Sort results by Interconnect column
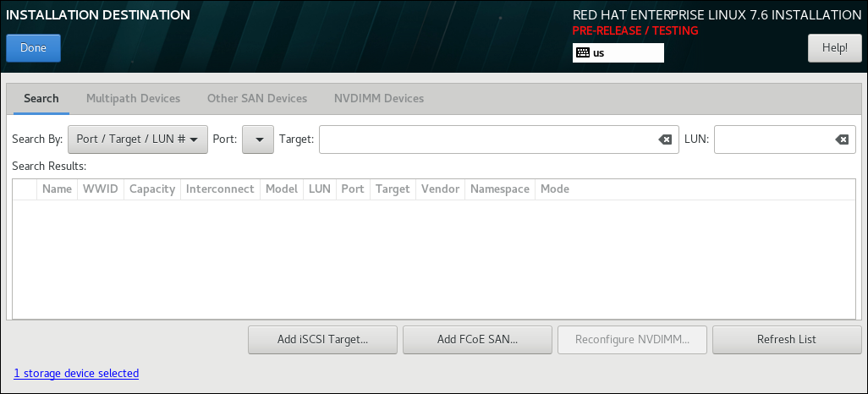 220,189
